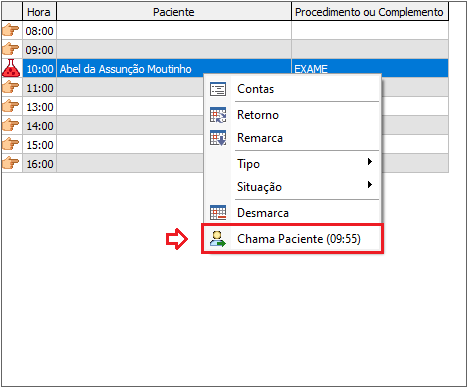The width and height of the screenshot is (468, 388).
Task: Click the hand icon in the 14:00 row
Action: click(10, 125)
